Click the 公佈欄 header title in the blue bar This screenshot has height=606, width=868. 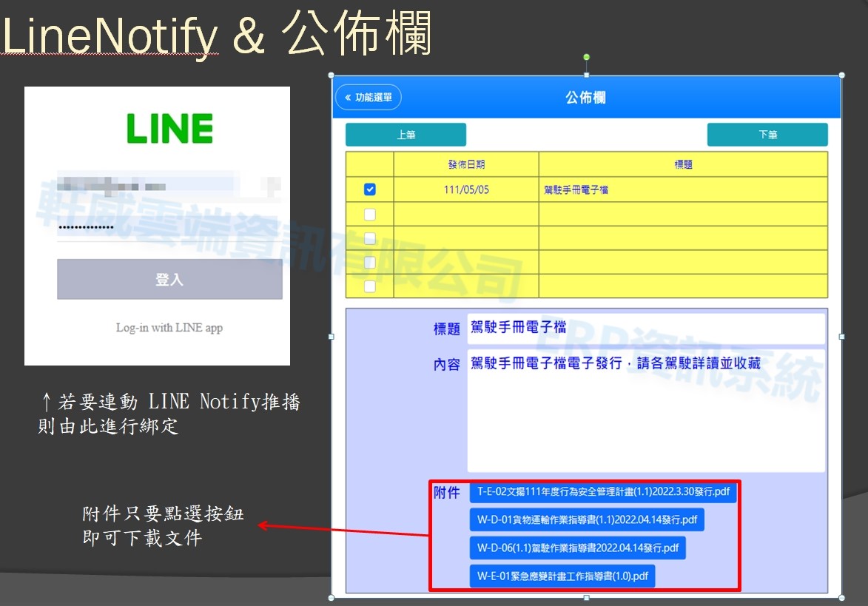[585, 98]
